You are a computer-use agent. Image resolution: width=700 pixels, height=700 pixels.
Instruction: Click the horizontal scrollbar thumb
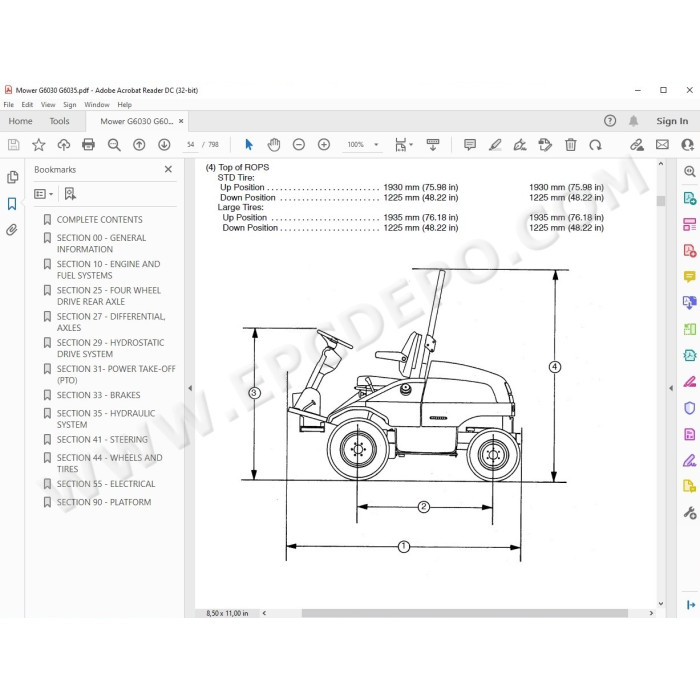pyautogui.click(x=465, y=613)
